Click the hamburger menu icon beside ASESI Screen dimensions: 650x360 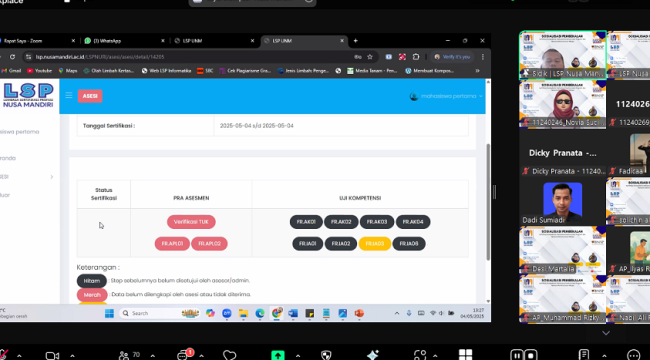pos(69,96)
